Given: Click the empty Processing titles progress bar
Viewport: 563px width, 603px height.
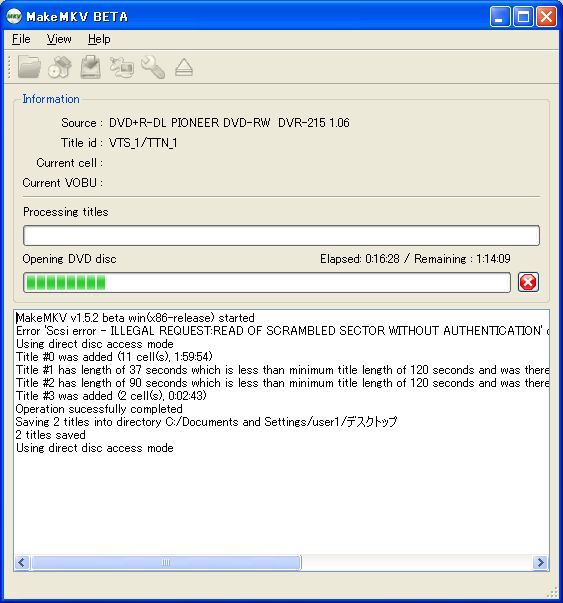Looking at the screenshot, I should point(282,235).
